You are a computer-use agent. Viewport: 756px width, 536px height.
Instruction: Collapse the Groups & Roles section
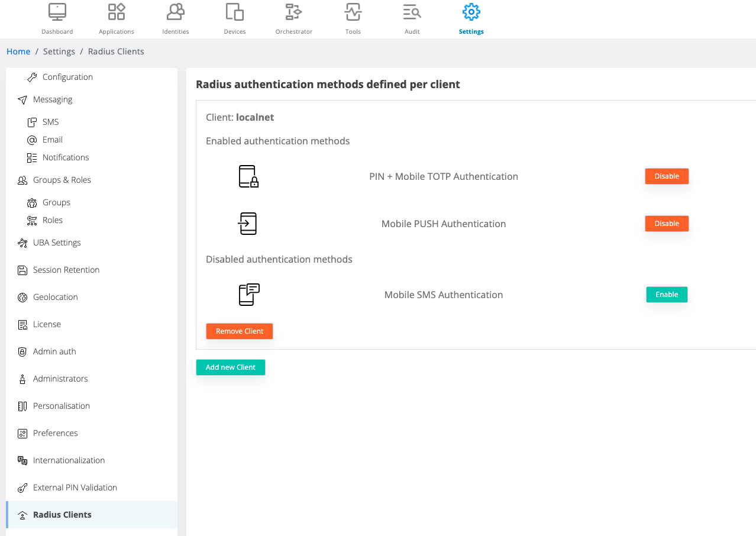pos(62,180)
